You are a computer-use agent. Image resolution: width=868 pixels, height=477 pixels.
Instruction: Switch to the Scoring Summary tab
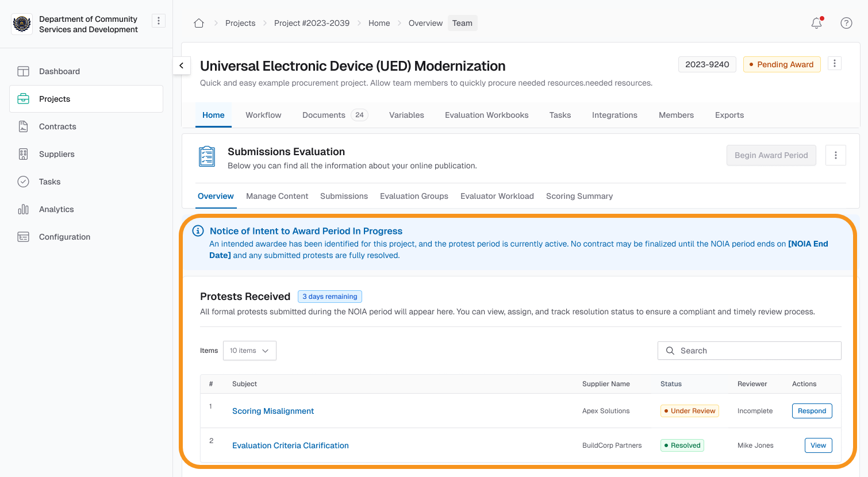[579, 196]
